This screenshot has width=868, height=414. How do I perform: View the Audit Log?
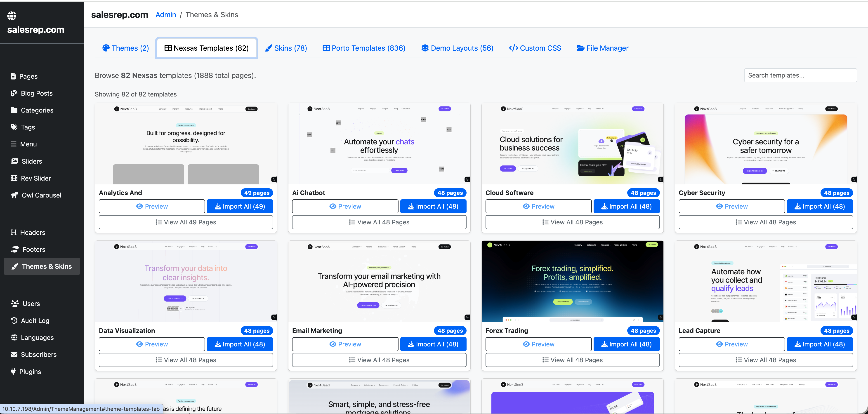35,320
